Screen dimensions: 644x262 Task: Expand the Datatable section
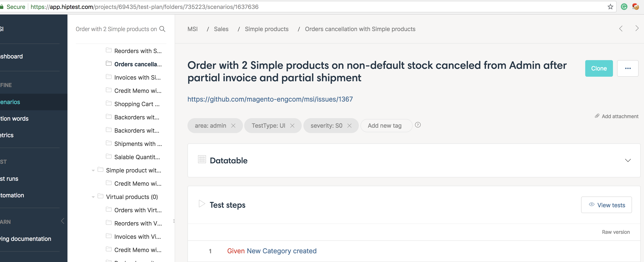click(628, 161)
